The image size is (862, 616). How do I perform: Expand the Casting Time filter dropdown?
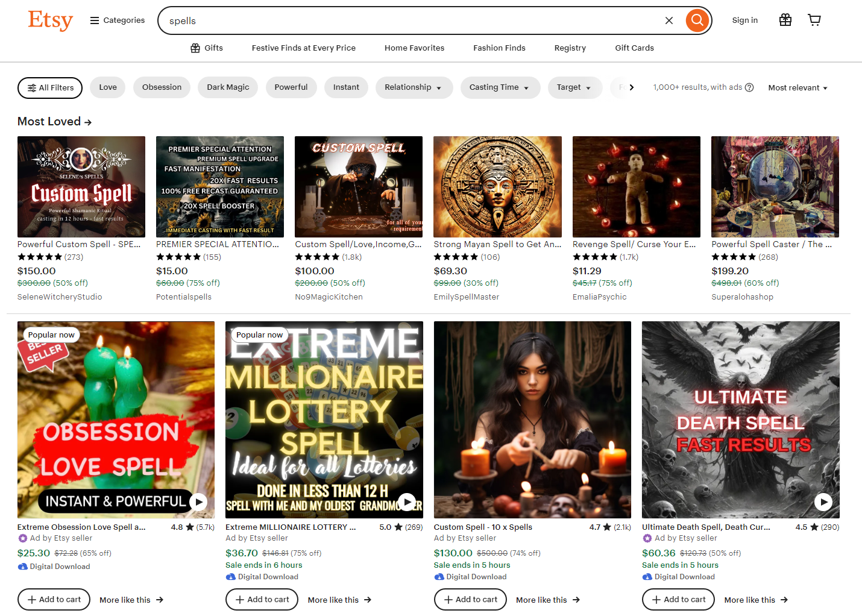point(500,87)
